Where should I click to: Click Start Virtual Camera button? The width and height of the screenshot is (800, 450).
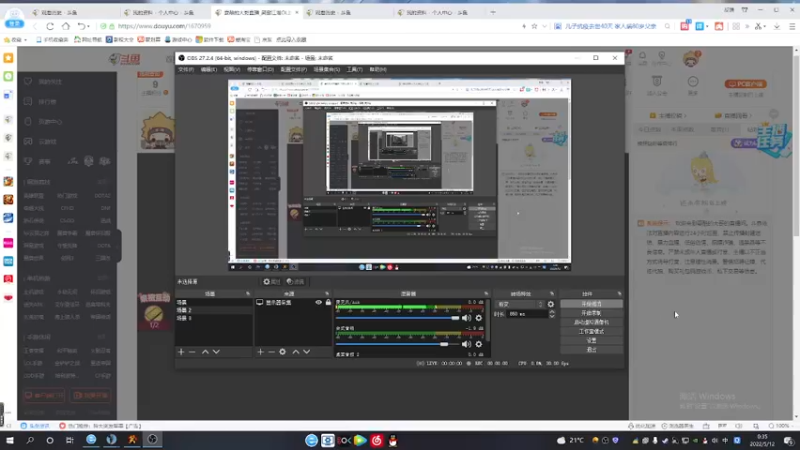pyautogui.click(x=591, y=322)
